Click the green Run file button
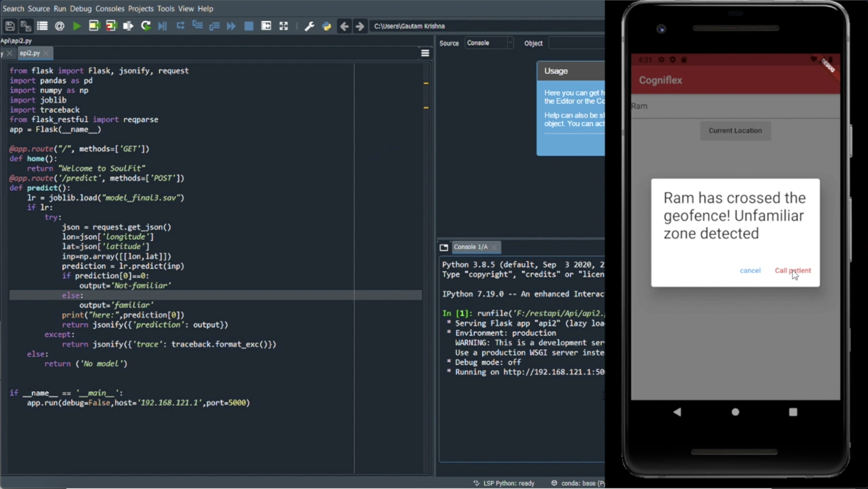This screenshot has height=489, width=868. tap(77, 26)
